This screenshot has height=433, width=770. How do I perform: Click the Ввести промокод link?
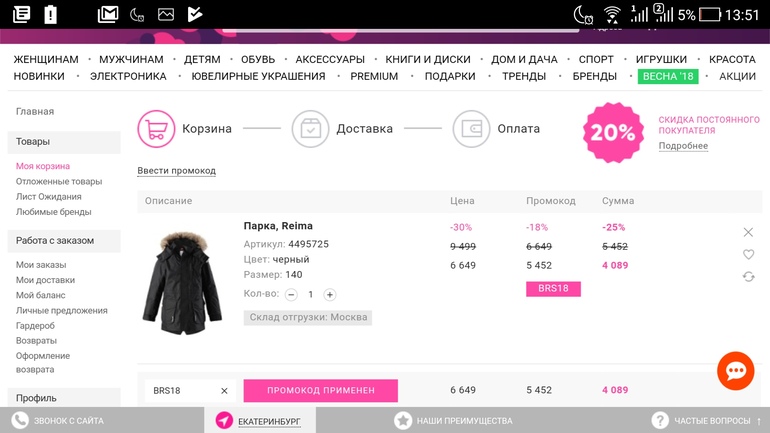176,171
